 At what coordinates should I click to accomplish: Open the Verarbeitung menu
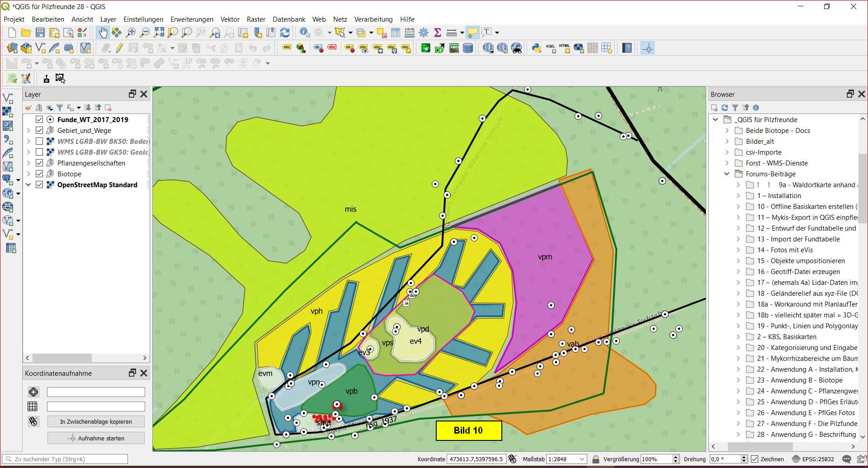[373, 19]
